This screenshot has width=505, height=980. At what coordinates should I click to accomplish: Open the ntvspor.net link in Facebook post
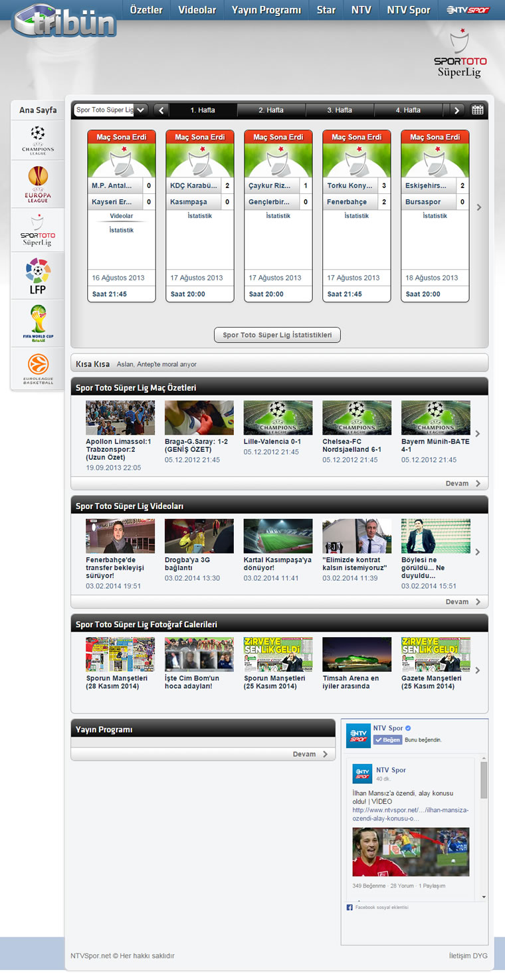[411, 814]
